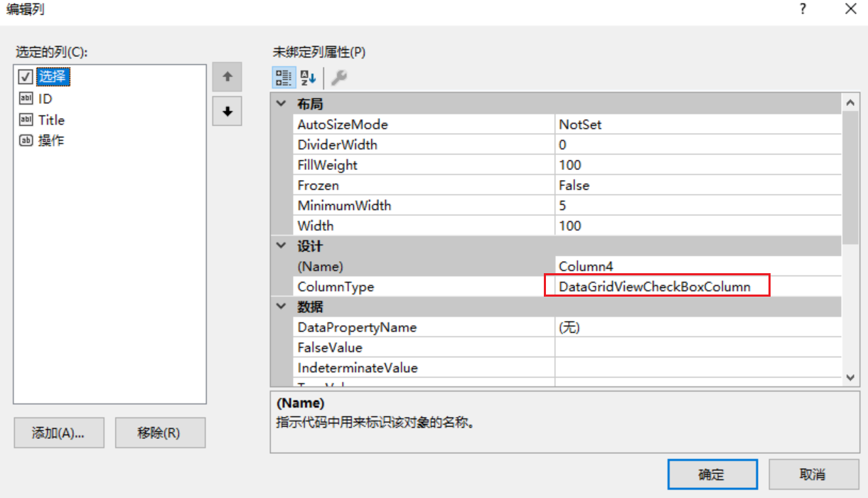Collapse the 布局 property category
The width and height of the screenshot is (868, 498).
[x=281, y=104]
